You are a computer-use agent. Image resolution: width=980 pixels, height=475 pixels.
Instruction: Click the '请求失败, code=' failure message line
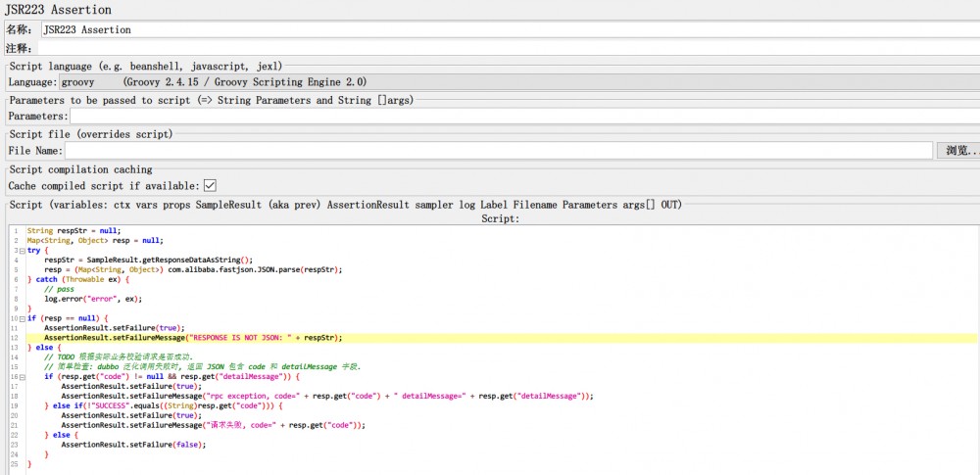(213, 425)
